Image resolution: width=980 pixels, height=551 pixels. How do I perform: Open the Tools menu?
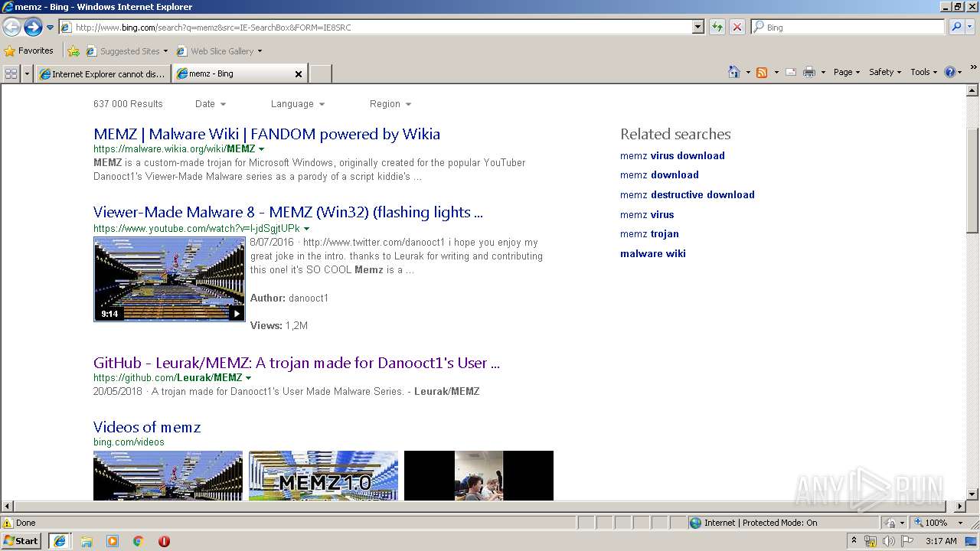[x=923, y=72]
